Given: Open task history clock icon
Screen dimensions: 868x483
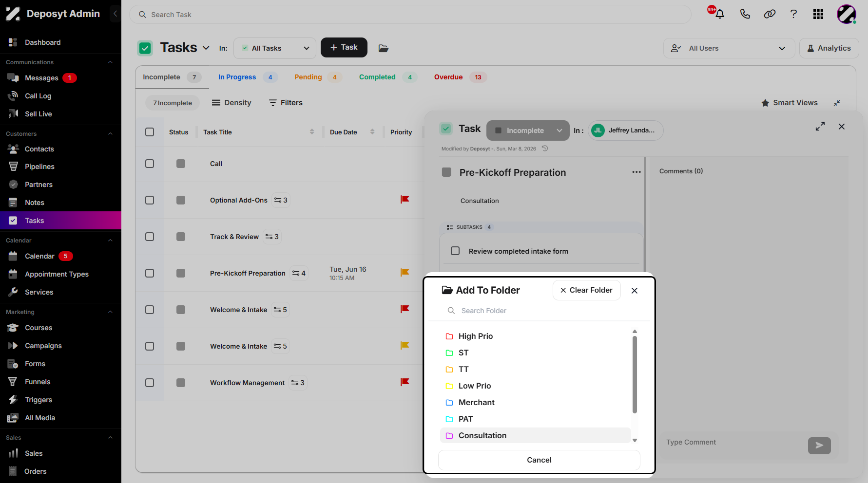Looking at the screenshot, I should 545,149.
